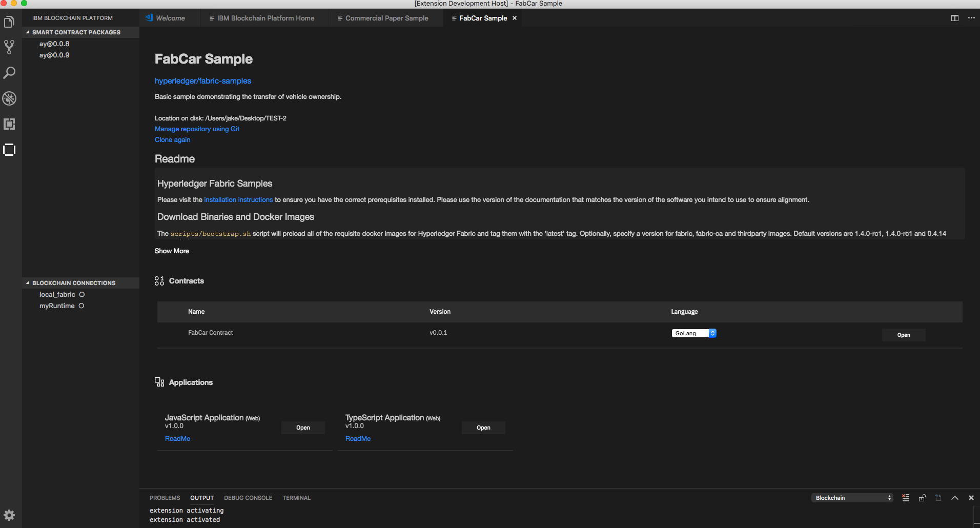Viewport: 980px width, 528px height.
Task: Open the output log file
Action: (938, 497)
